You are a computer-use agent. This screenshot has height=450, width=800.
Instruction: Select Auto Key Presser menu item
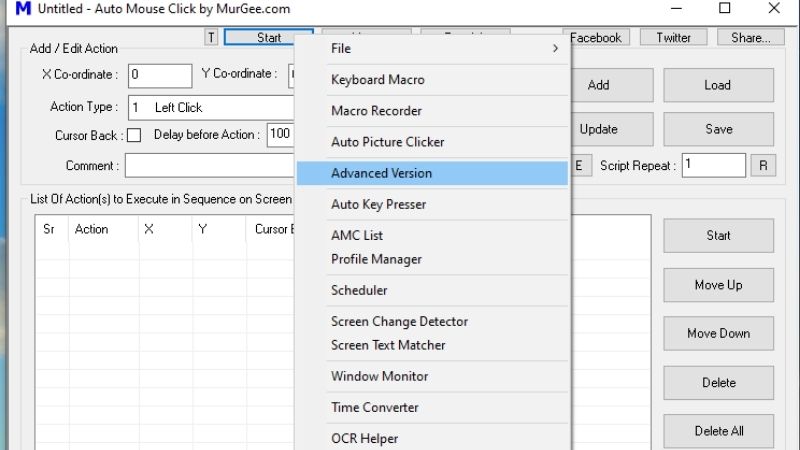point(432,204)
